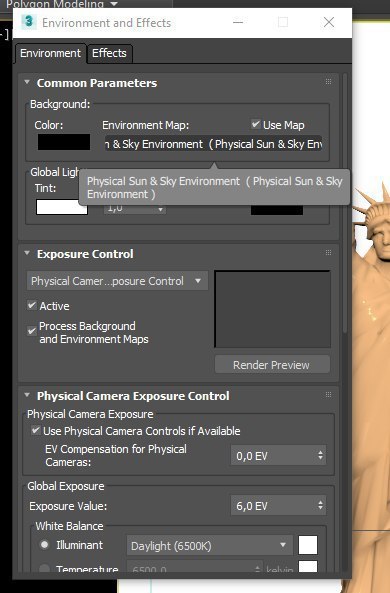Toggle Process Background and Environment Maps checkbox
Image resolution: width=390 pixels, height=593 pixels.
pos(32,331)
